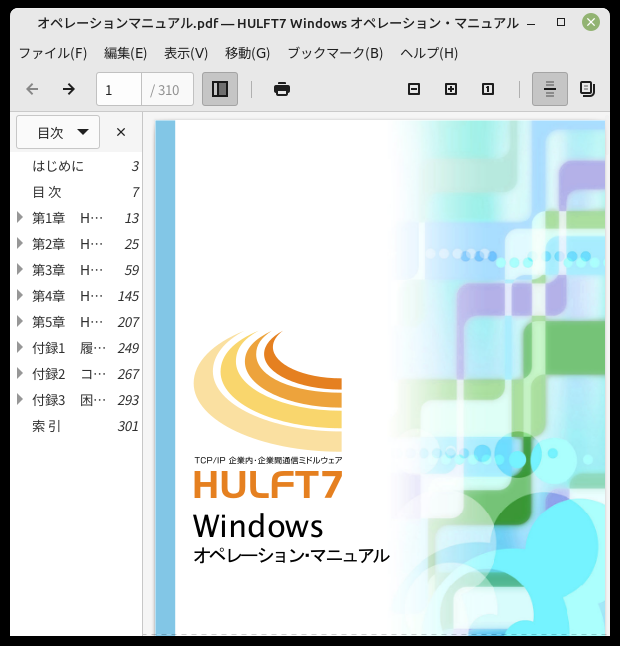Close the sidebar with the X button
This screenshot has height=646, width=620.
(121, 132)
